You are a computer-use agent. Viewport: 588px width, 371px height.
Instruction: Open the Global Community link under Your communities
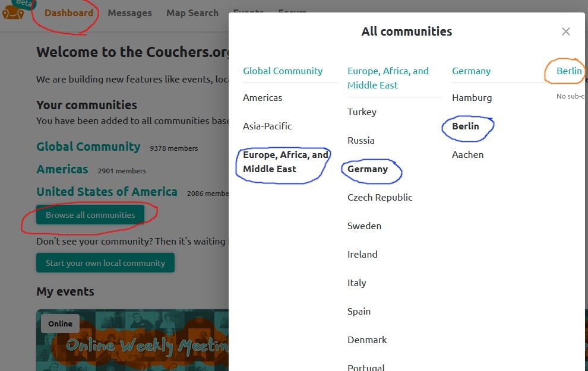[88, 147]
